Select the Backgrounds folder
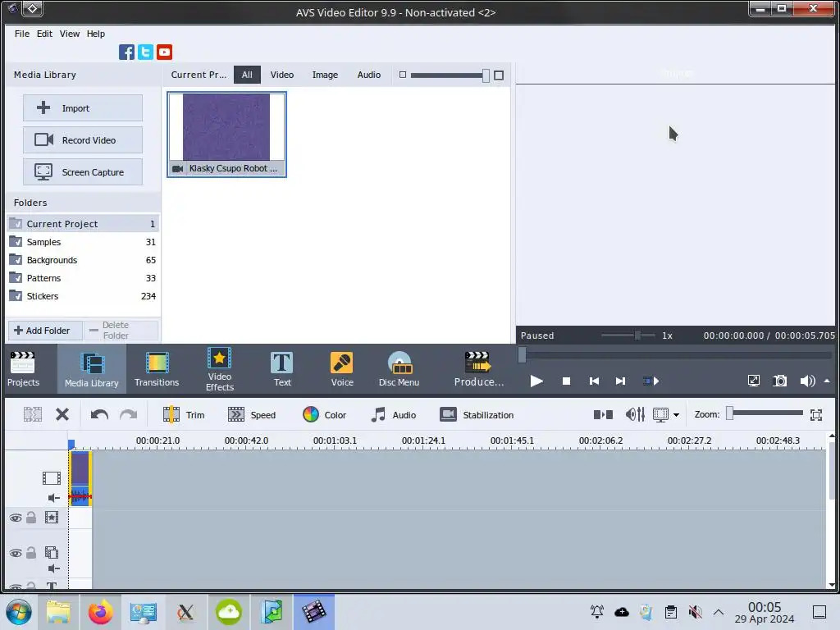 click(x=83, y=260)
